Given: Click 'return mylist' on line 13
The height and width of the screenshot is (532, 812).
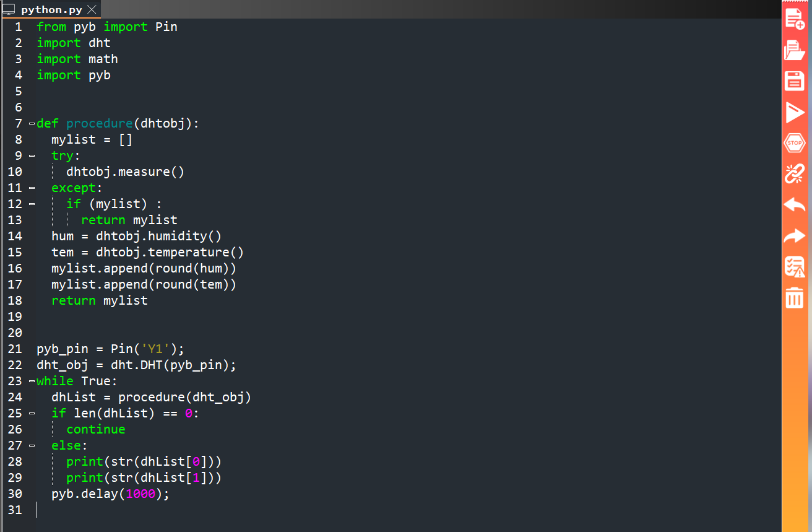Looking at the screenshot, I should [129, 220].
